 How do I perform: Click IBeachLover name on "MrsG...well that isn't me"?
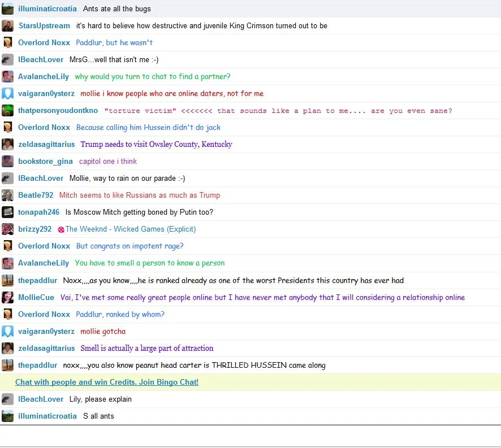pyautogui.click(x=41, y=59)
